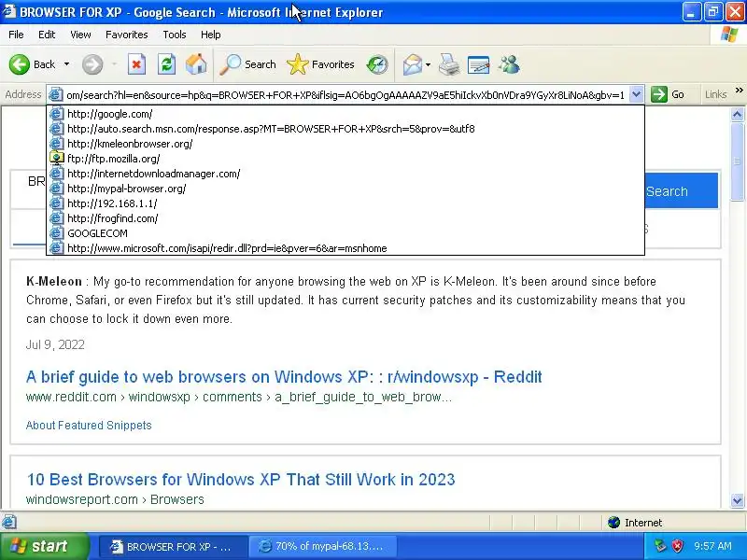
Task: Open the Messenger people icon
Action: pos(509,64)
